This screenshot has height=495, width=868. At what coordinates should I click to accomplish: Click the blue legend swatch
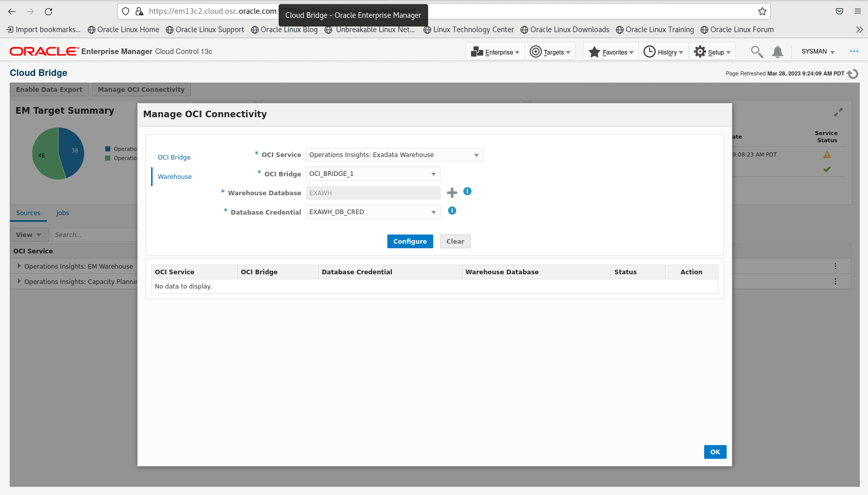click(x=108, y=149)
